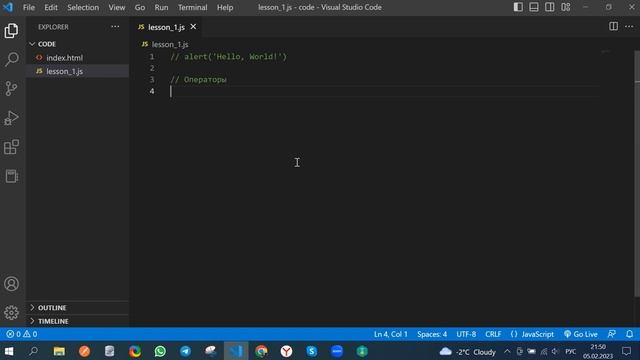The width and height of the screenshot is (640, 360).
Task: Switch the РУС keyboard language indicator
Action: (x=570, y=351)
